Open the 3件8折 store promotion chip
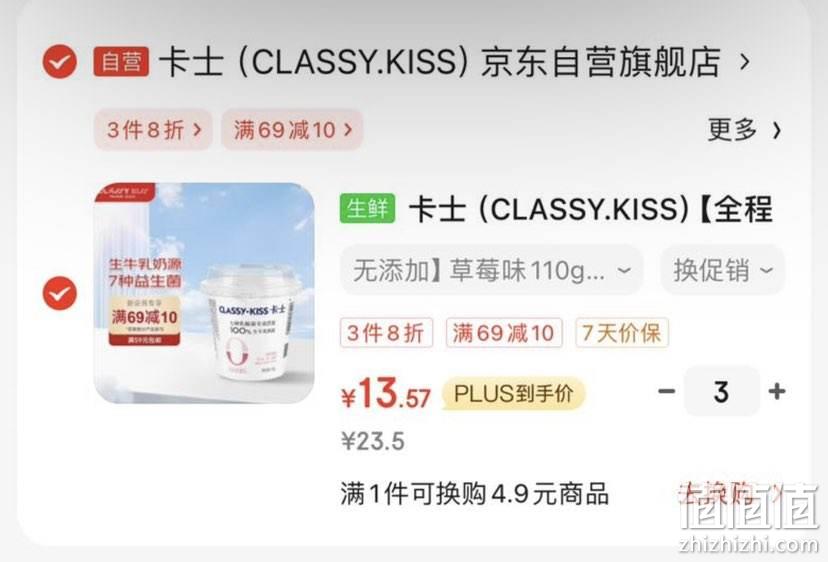828x562 pixels. coord(154,130)
